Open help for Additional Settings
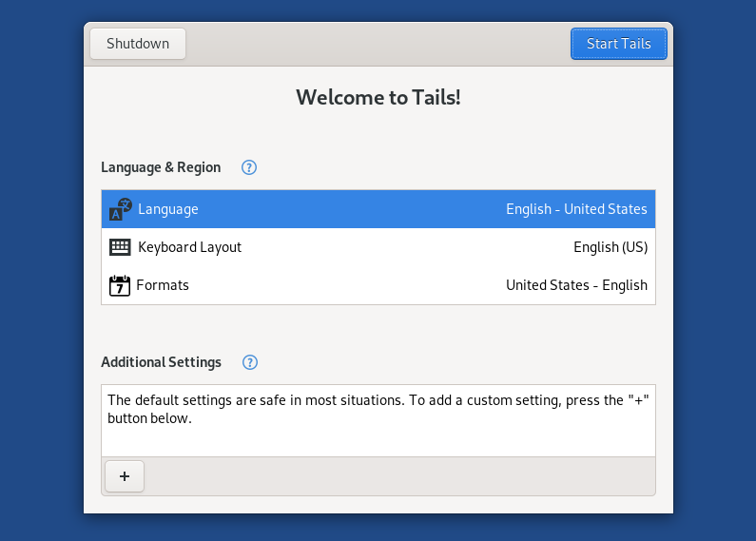 pos(250,362)
